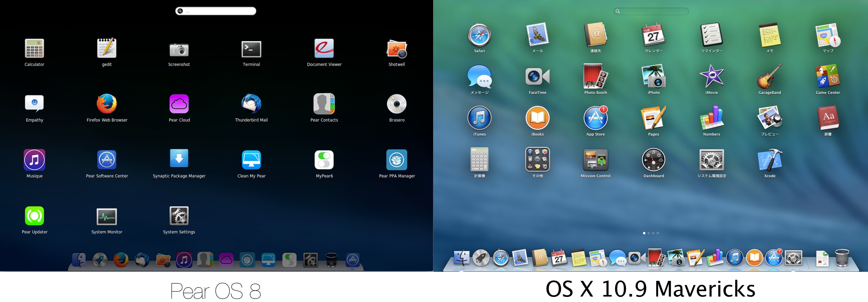The height and width of the screenshot is (302, 868).
Task: Launch Mission Control
Action: coord(596,160)
